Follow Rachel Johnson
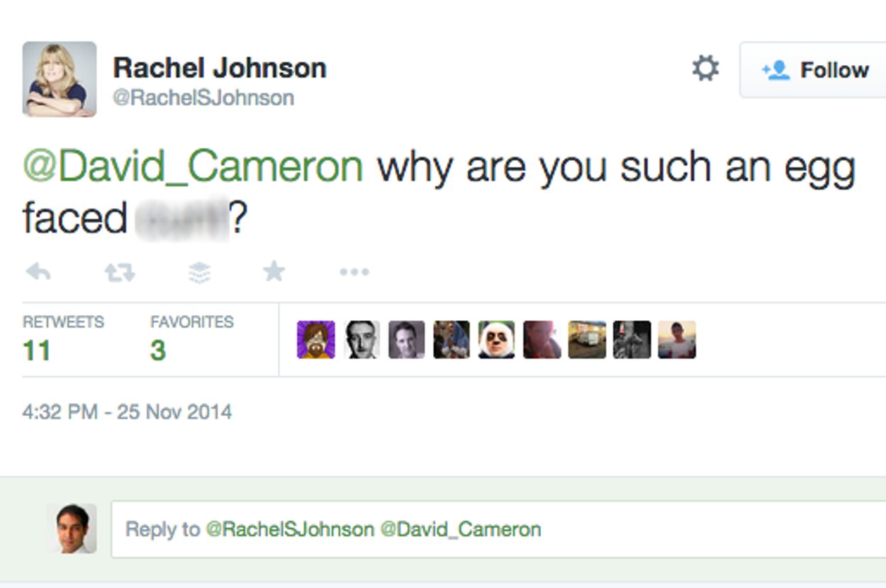This screenshot has width=886, height=588. (x=814, y=69)
